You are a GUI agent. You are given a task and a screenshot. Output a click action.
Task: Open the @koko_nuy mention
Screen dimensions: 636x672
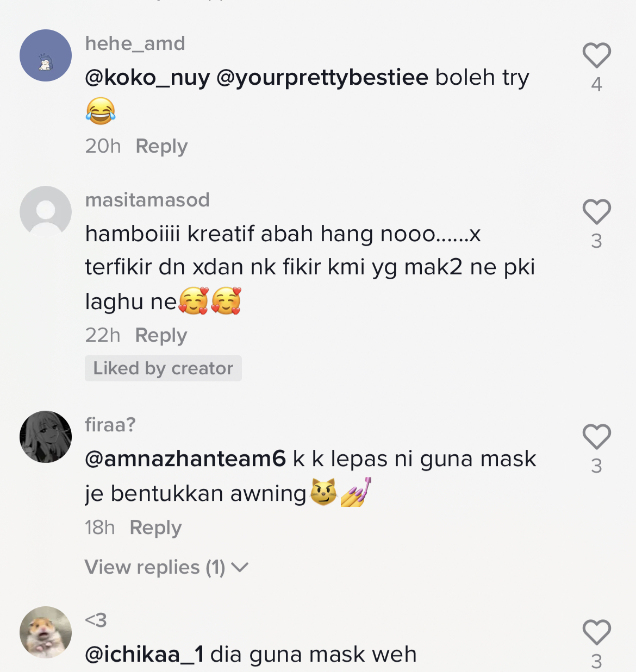coord(147,78)
